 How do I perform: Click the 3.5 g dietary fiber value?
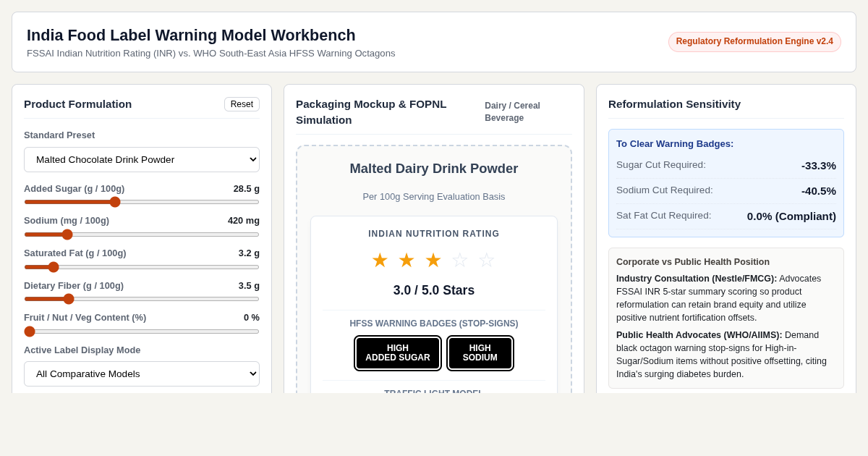point(249,286)
